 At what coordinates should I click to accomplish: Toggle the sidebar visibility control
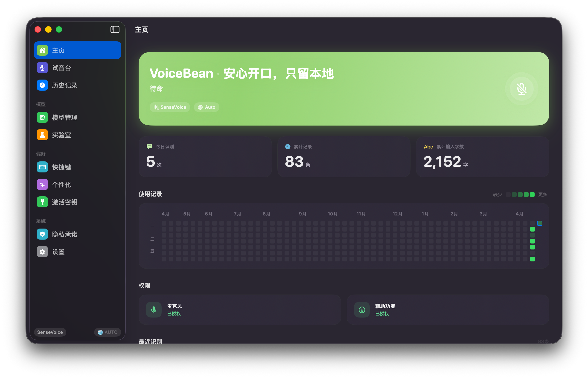click(x=115, y=29)
